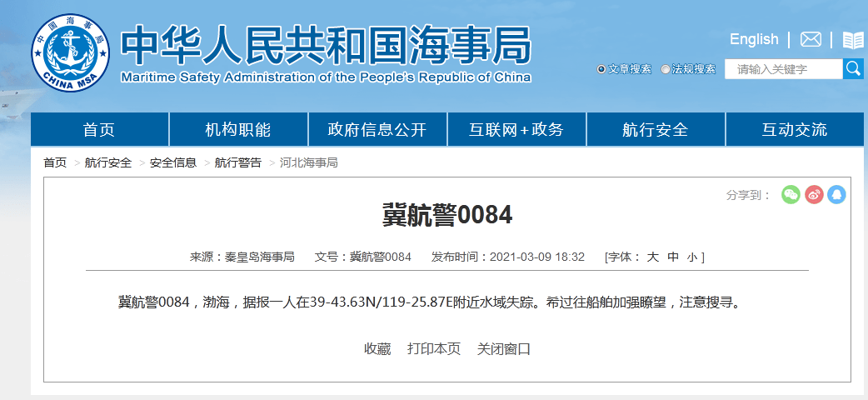Share to WeChat via green icon
Screen dimensions: 868x400
coord(791,194)
